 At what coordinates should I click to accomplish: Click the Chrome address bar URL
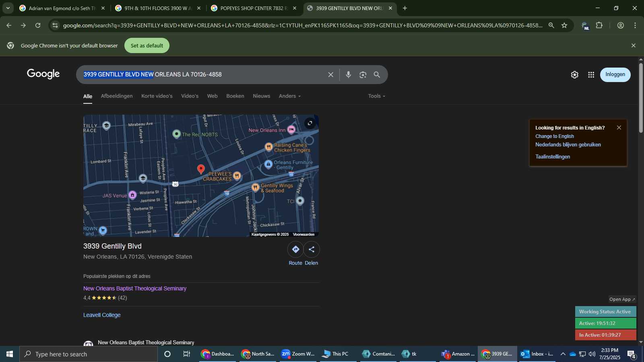coord(303,25)
